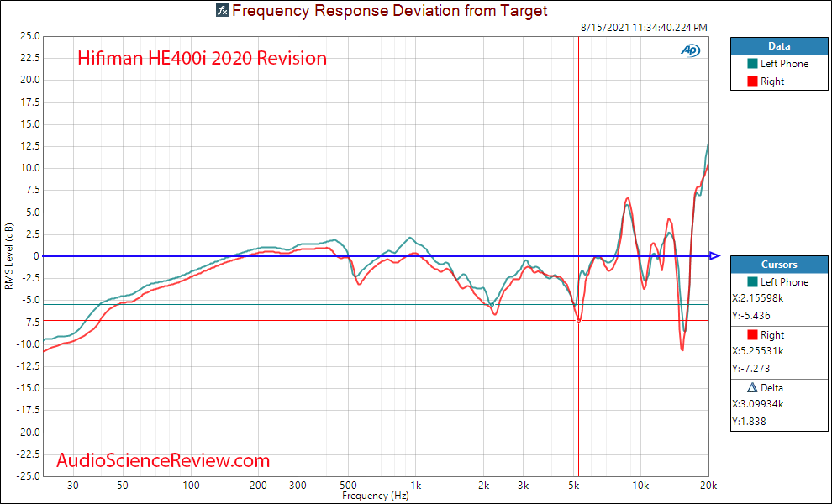The height and width of the screenshot is (504, 832).
Task: Click Delta Y value 1.838
Action: [x=749, y=422]
